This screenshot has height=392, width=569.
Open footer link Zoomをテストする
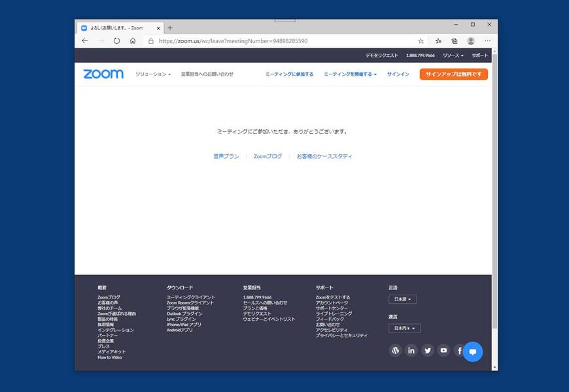tap(333, 297)
